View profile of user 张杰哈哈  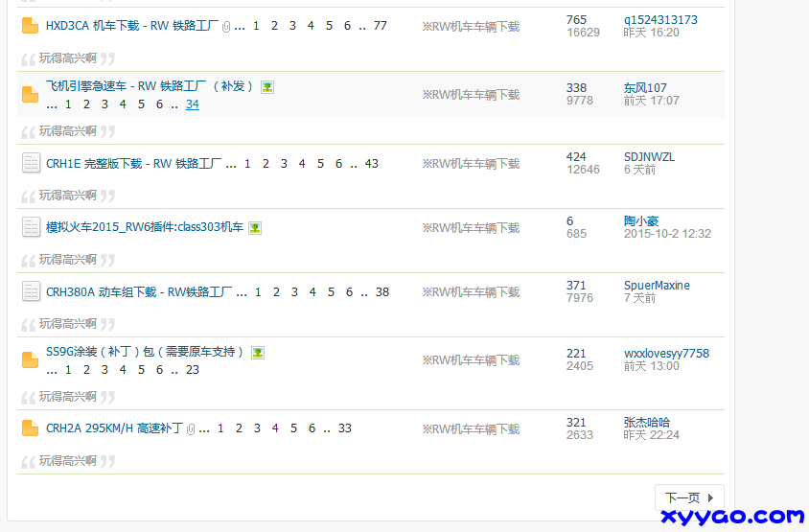pyautogui.click(x=647, y=422)
